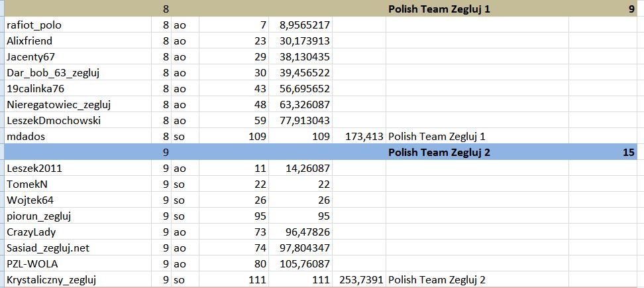The height and width of the screenshot is (288, 644).
Task: Click the cell with value 173,413
Action: click(359, 136)
